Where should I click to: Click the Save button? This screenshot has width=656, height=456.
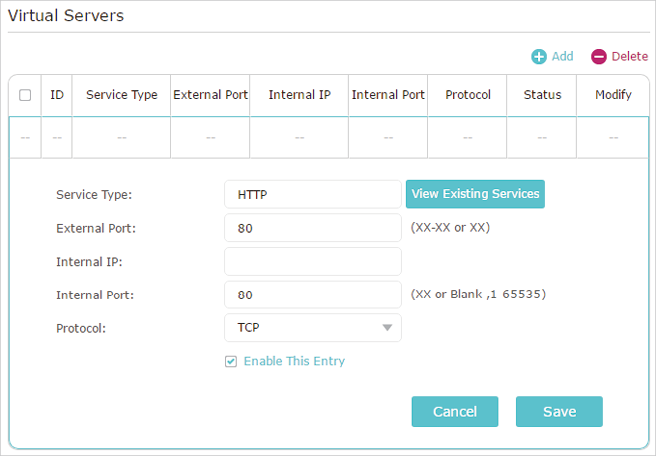point(559,412)
